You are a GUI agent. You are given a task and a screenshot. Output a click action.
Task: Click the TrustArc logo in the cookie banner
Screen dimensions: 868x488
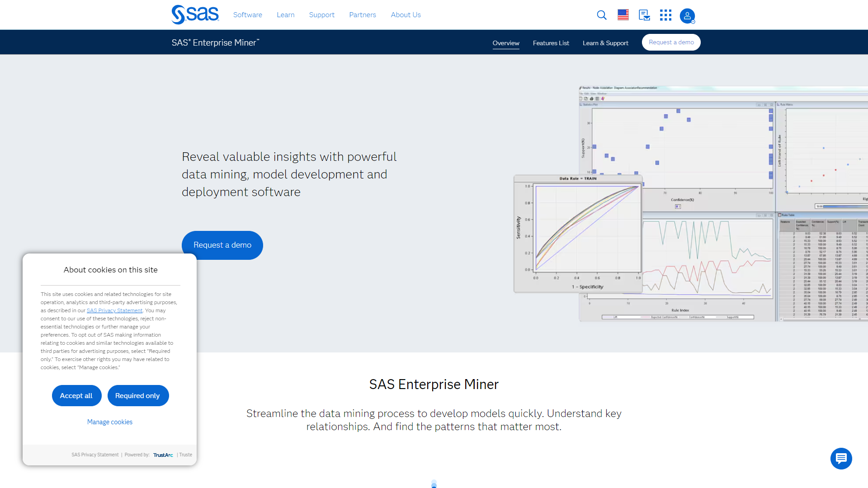click(x=163, y=455)
